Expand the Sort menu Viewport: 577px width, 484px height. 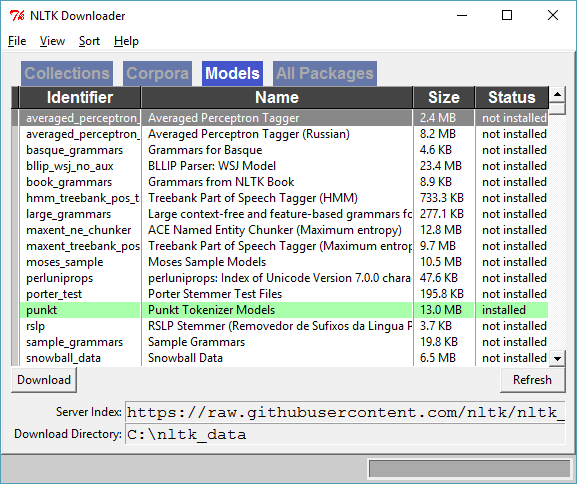point(89,41)
